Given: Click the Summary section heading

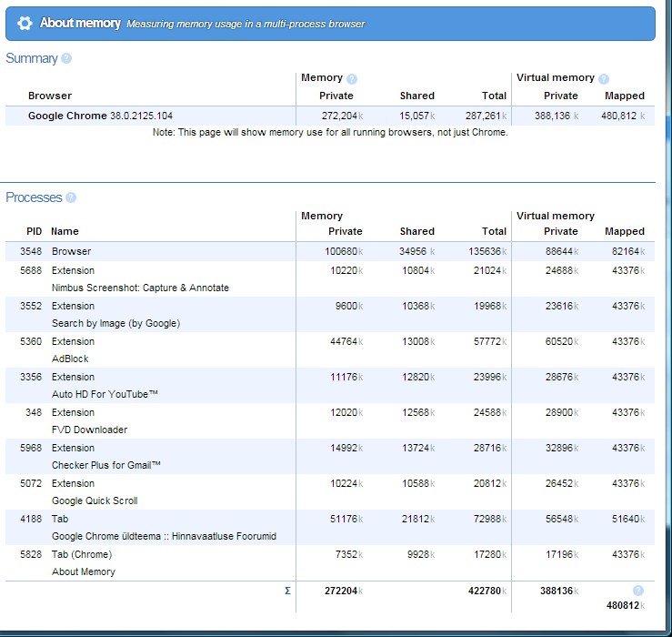Looking at the screenshot, I should (32, 58).
